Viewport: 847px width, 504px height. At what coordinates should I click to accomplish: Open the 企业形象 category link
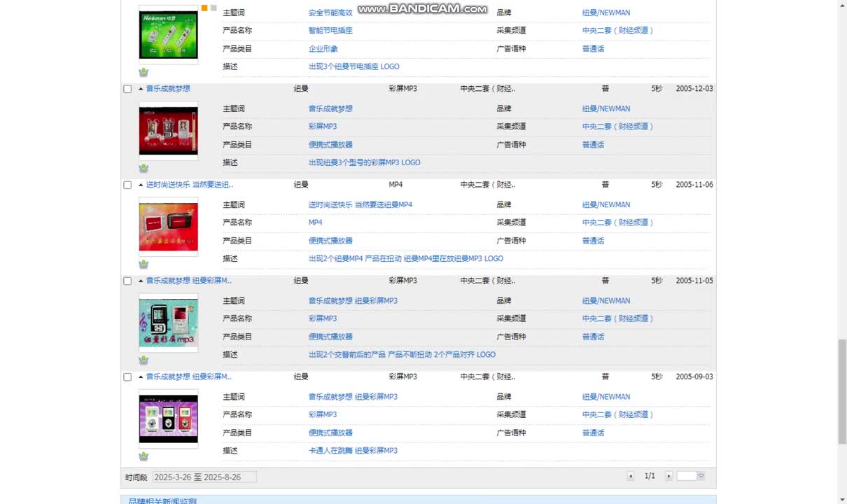[323, 49]
